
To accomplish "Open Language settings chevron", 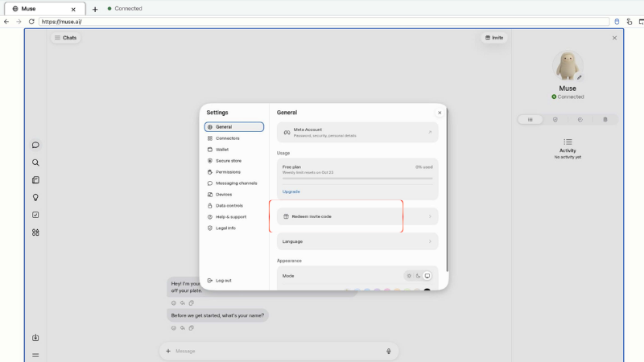I will pyautogui.click(x=430, y=241).
